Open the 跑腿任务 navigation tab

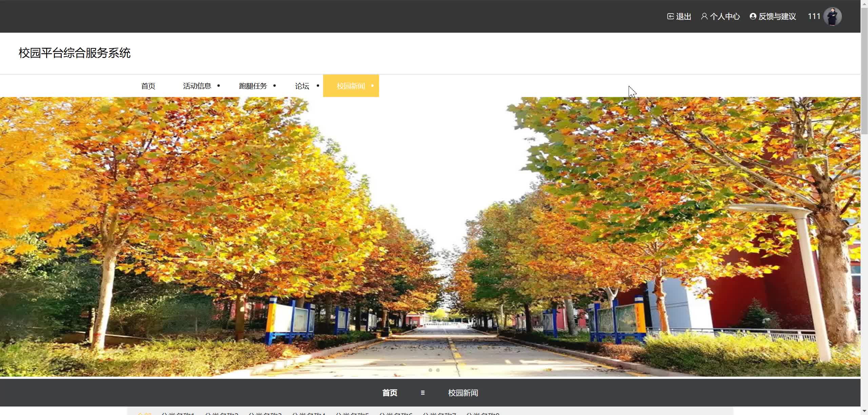(x=253, y=86)
